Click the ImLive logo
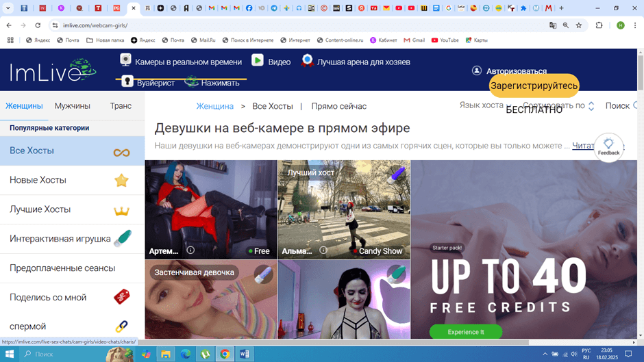Viewport: 644px width, 362px height. click(x=53, y=71)
